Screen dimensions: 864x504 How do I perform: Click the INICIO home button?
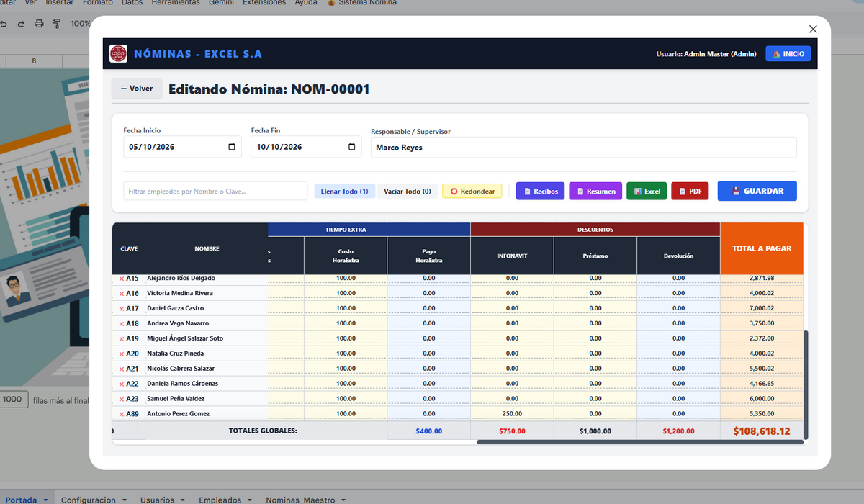[788, 54]
